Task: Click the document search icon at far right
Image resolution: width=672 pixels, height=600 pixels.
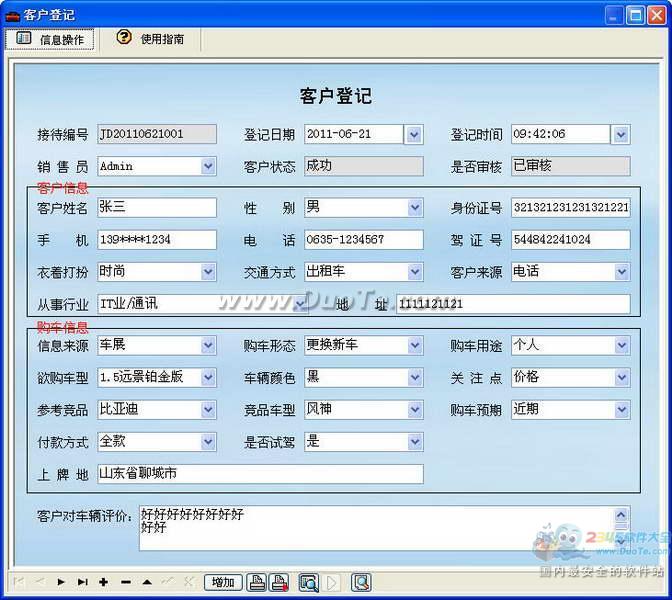Action: tap(361, 582)
